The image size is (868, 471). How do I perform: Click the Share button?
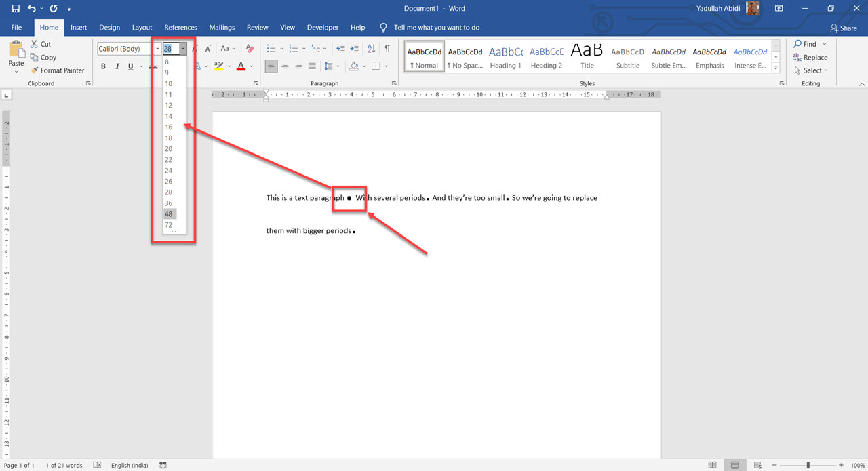pos(844,27)
